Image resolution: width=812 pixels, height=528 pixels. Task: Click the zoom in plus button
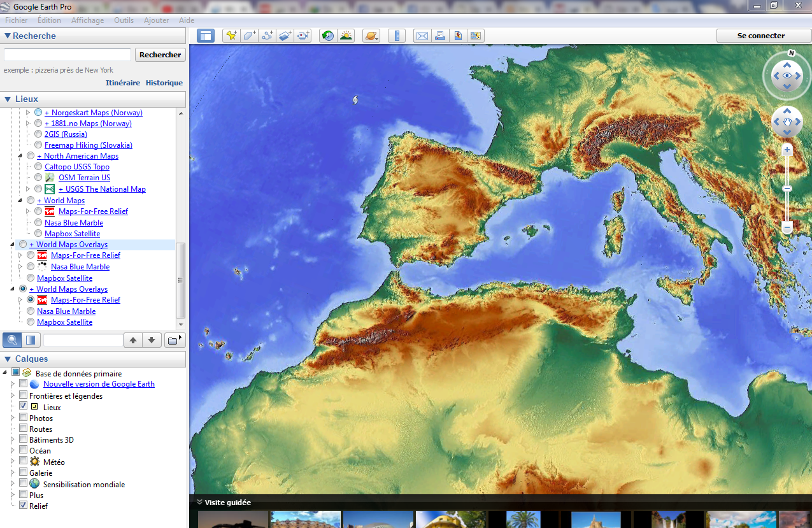point(787,150)
